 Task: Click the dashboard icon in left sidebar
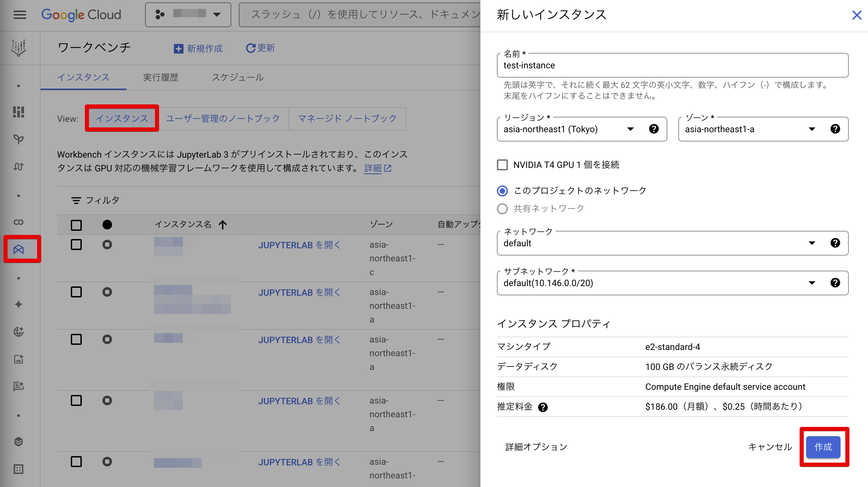[19, 112]
